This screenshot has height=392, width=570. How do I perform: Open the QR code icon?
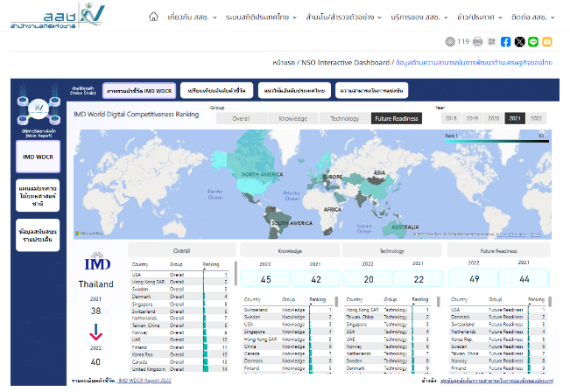(x=491, y=42)
